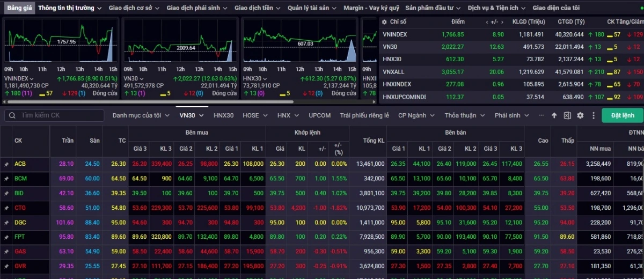Image resolution: width=644 pixels, height=279 pixels.
Task: Click the horizontal ellipsis after Phái sinh
Action: click(x=541, y=115)
